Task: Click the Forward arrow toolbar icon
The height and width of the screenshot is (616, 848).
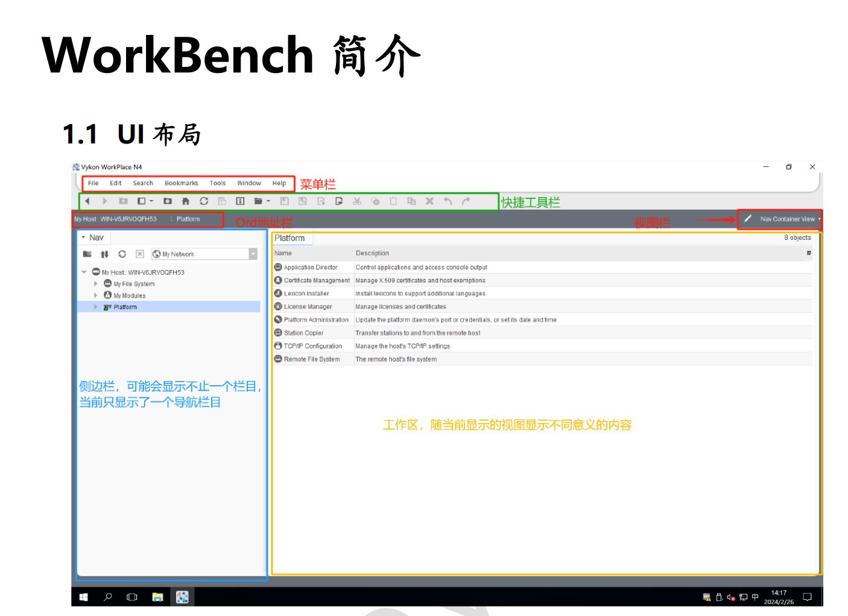Action: point(105,201)
